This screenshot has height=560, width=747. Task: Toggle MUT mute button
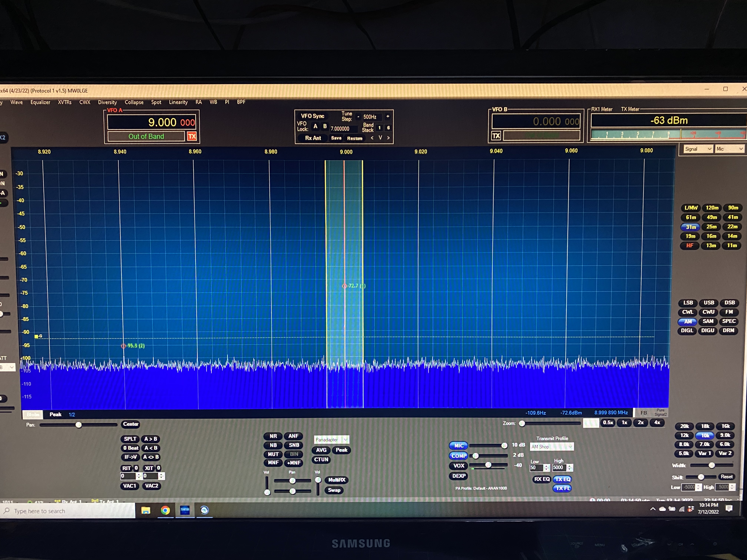pos(273,454)
